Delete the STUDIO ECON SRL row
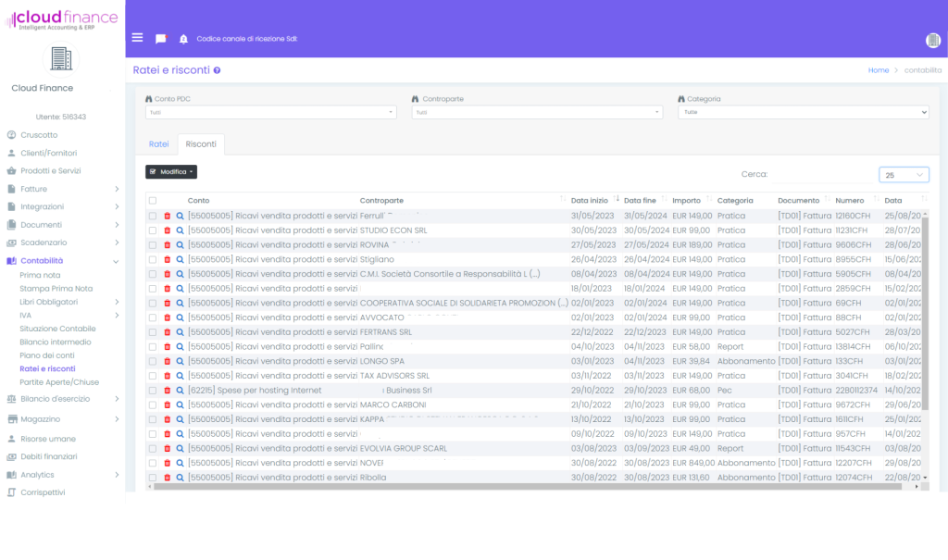948x560 pixels. 168,230
